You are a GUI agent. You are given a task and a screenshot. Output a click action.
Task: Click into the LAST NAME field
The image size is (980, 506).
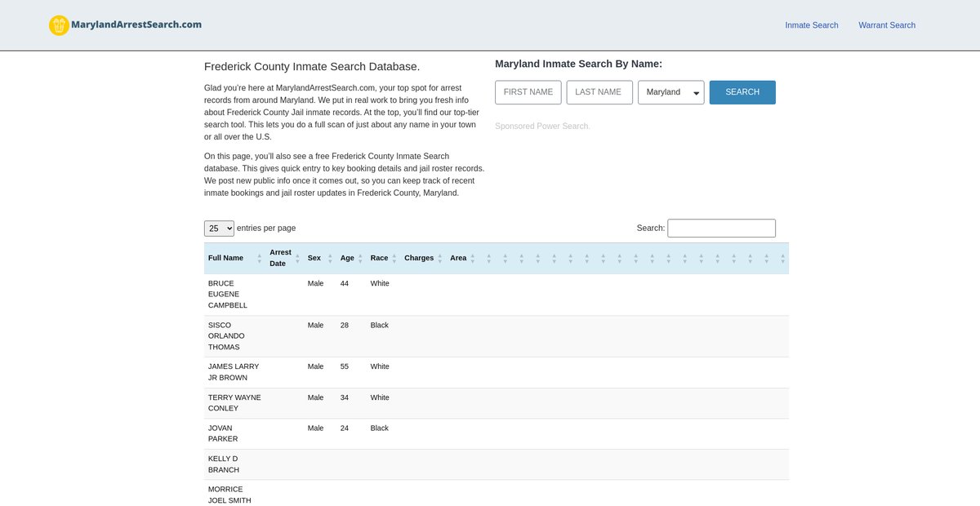pos(599,92)
